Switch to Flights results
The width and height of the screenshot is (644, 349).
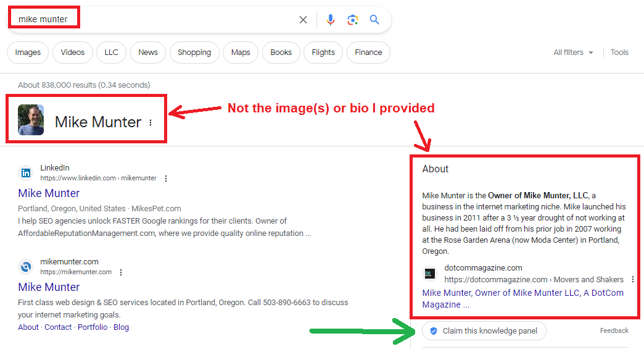click(323, 53)
